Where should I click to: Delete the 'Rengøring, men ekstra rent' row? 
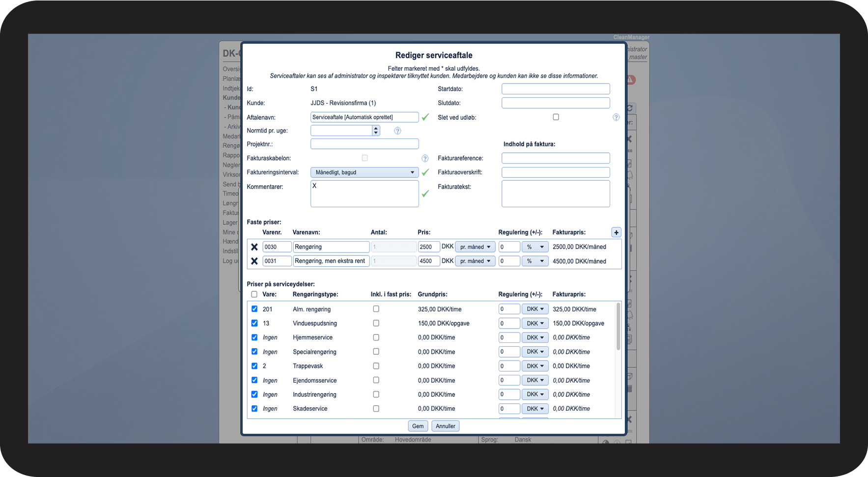coord(254,261)
